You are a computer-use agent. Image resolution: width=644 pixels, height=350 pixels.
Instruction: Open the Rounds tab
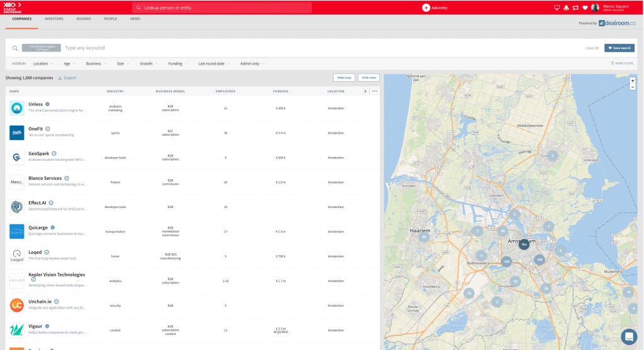tap(84, 19)
